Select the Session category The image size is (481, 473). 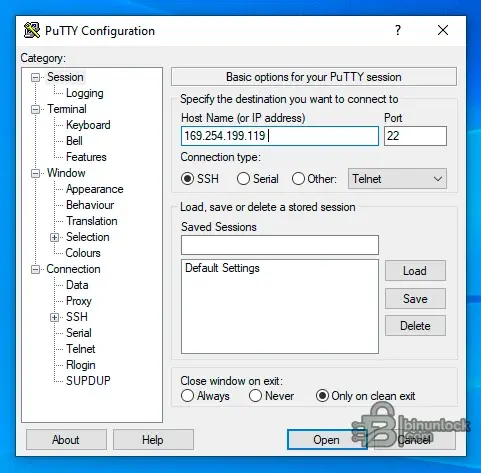[65, 77]
